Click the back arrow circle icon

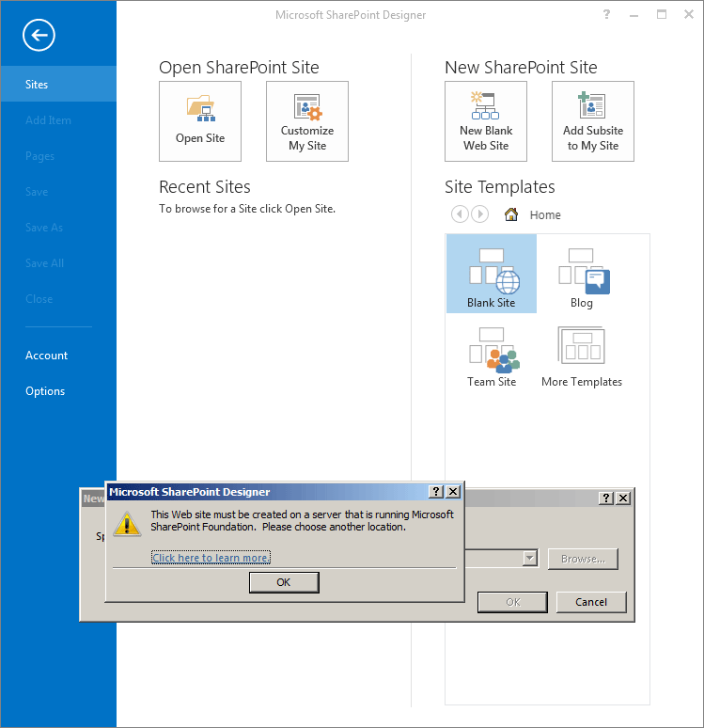(x=39, y=36)
